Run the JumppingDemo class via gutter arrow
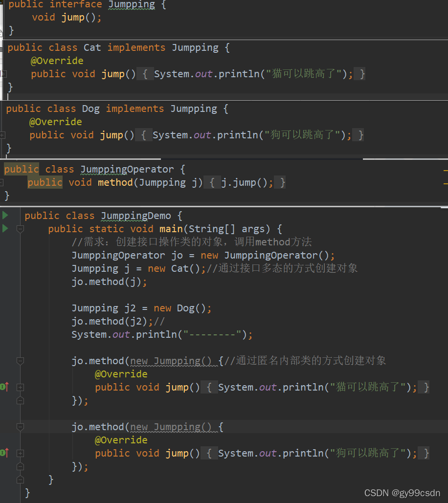Image resolution: width=448 pixels, height=503 pixels. point(5,215)
